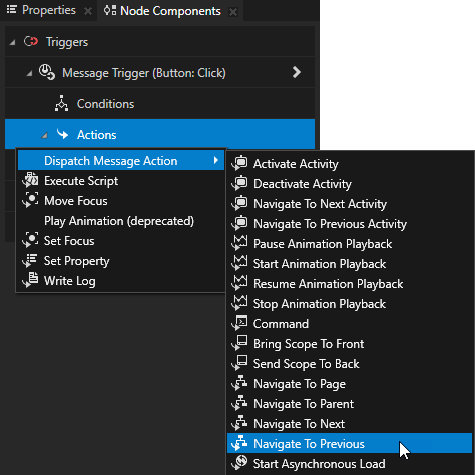Open the Dispatch Message Action submenu
The image size is (475, 475).
coord(121,160)
